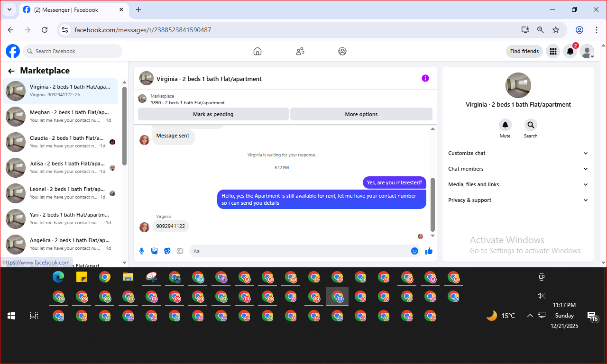This screenshot has width=607, height=364.
Task: Click the address bar URL
Action: (143, 30)
